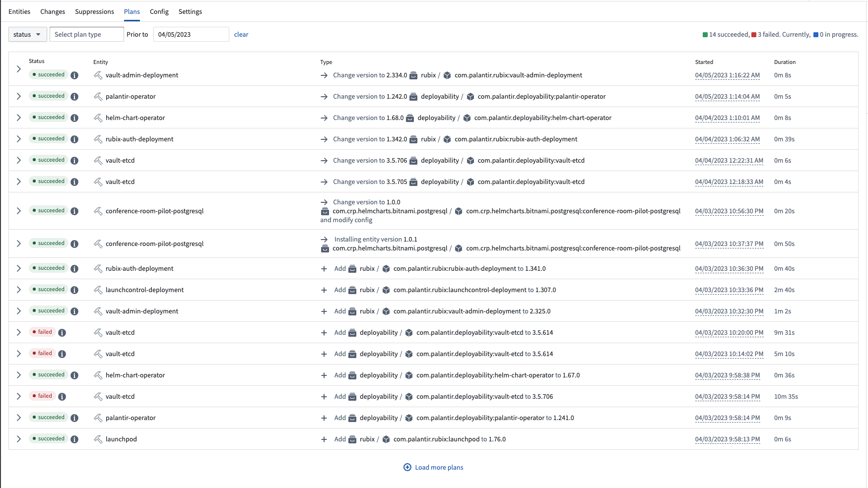Click the green succeeded legend square
868x488 pixels.
(705, 35)
